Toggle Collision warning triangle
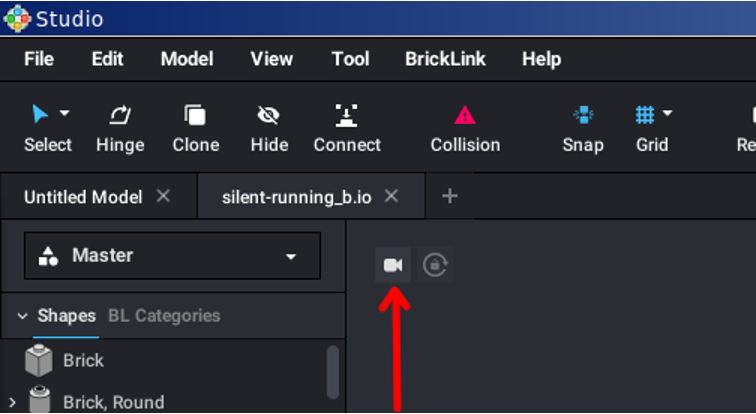 coord(465,115)
